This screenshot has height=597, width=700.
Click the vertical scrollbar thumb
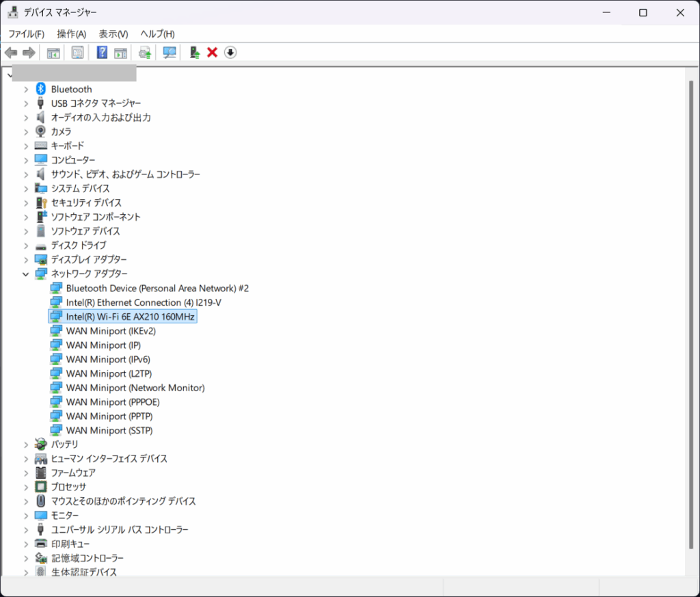691,315
